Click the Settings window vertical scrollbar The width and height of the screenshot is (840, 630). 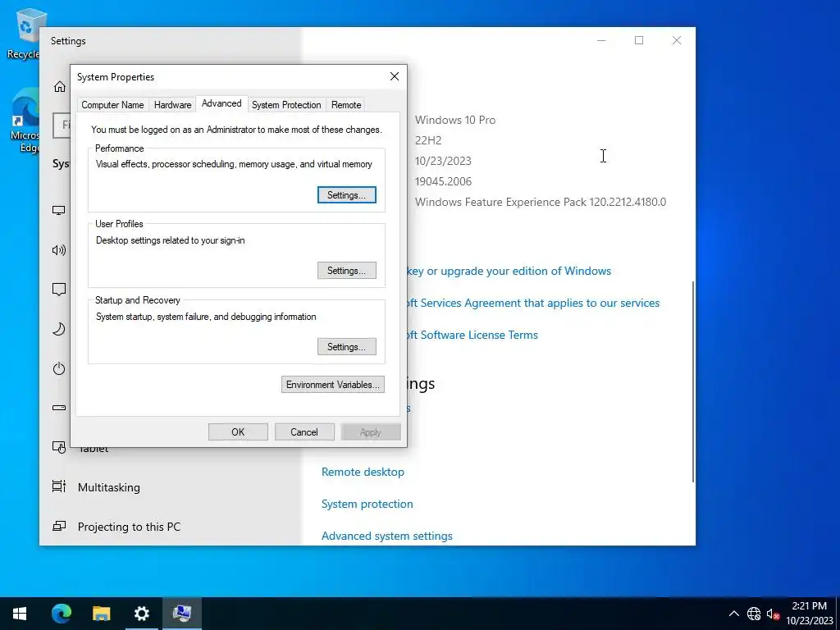click(x=693, y=381)
